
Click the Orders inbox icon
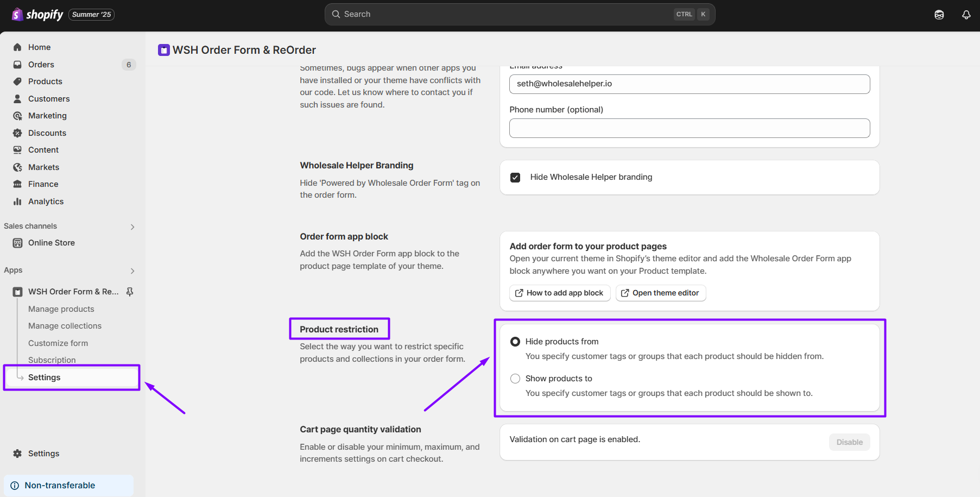tap(17, 65)
